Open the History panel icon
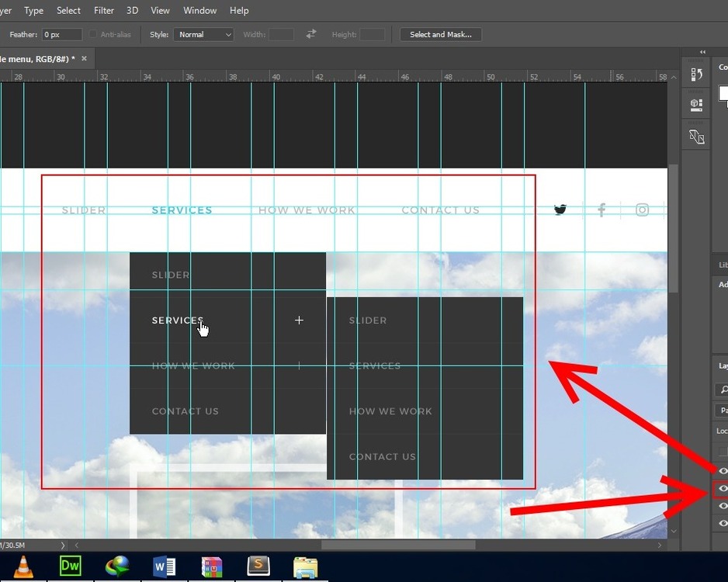Viewport: 728px width, 582px height. click(x=696, y=74)
